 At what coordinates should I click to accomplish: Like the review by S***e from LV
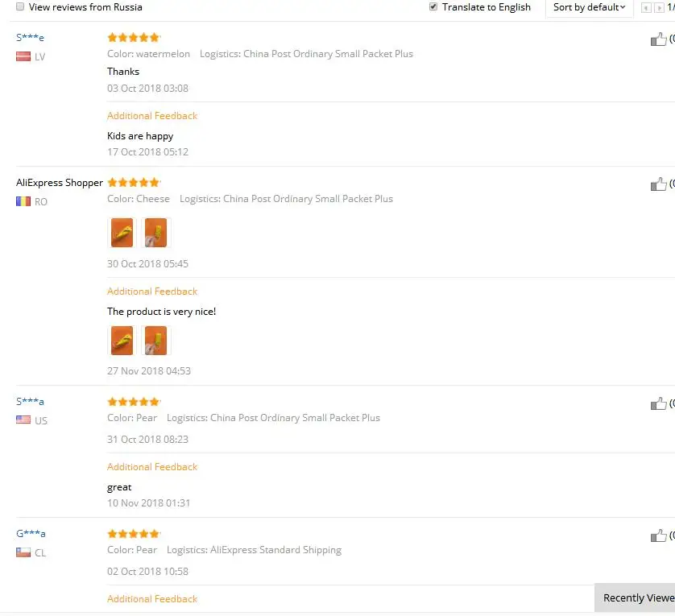[x=658, y=39]
